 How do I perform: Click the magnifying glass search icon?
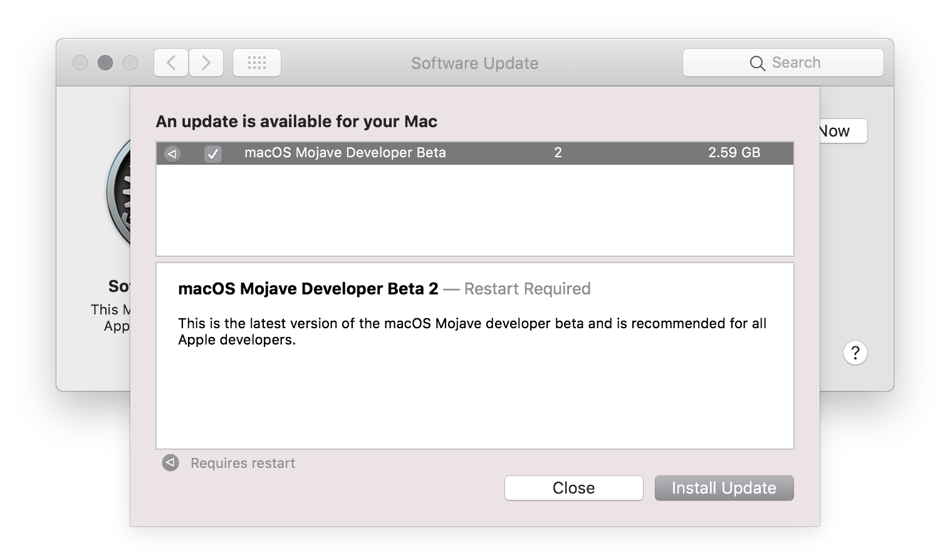pos(757,63)
